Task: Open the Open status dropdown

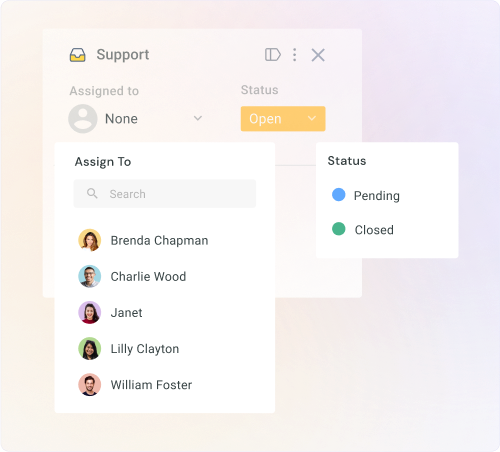Action: tap(283, 119)
